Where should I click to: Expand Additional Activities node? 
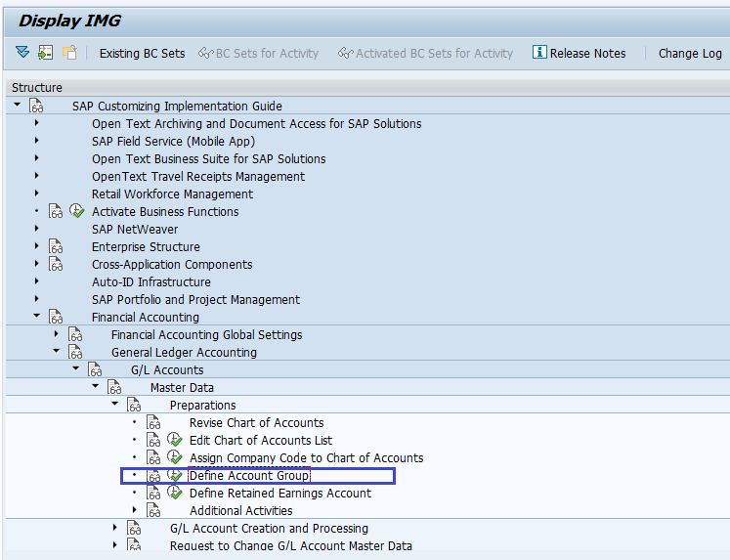click(135, 510)
